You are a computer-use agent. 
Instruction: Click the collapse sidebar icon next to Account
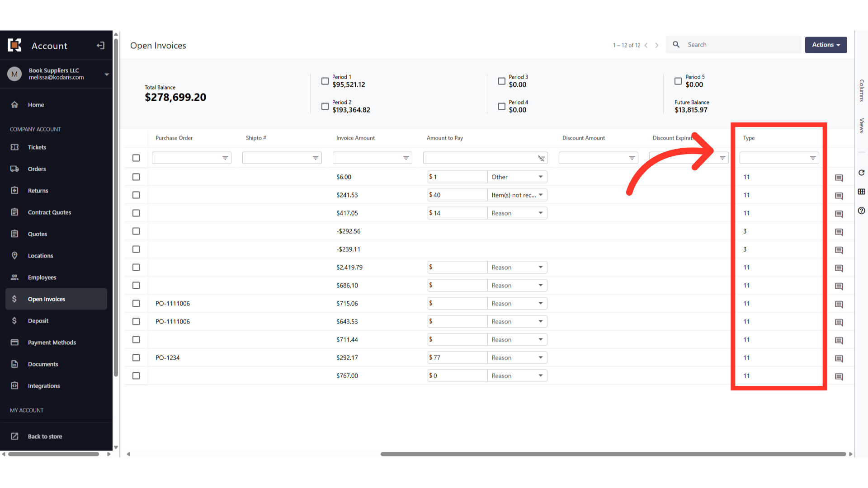(x=100, y=46)
